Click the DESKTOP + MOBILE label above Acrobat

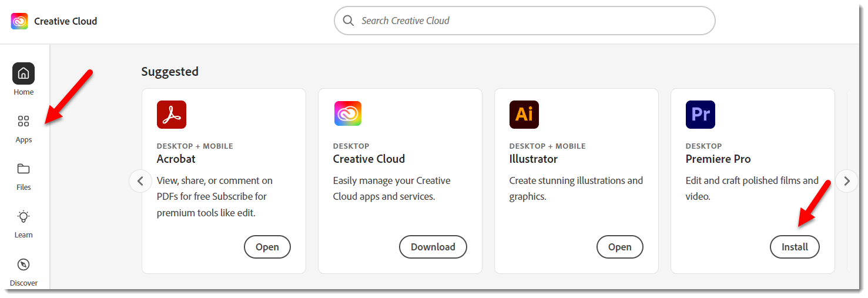[x=195, y=146]
